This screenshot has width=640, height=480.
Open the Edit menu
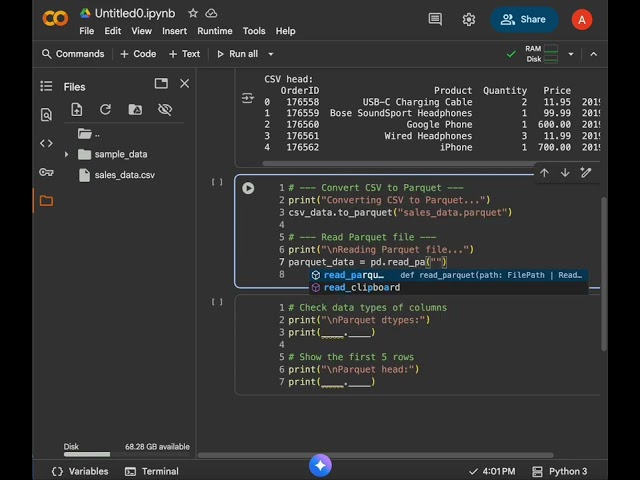[113, 31]
